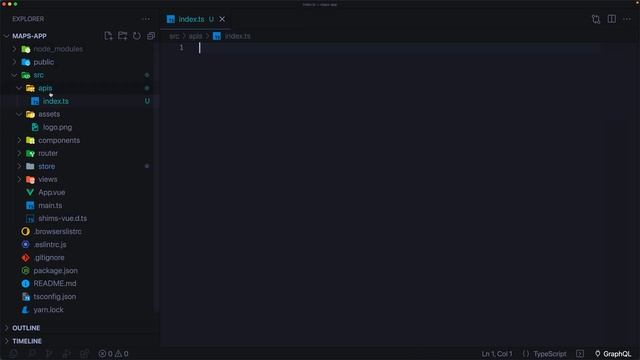Click the info icon beside README.md
The height and width of the screenshot is (360, 640).
25,284
